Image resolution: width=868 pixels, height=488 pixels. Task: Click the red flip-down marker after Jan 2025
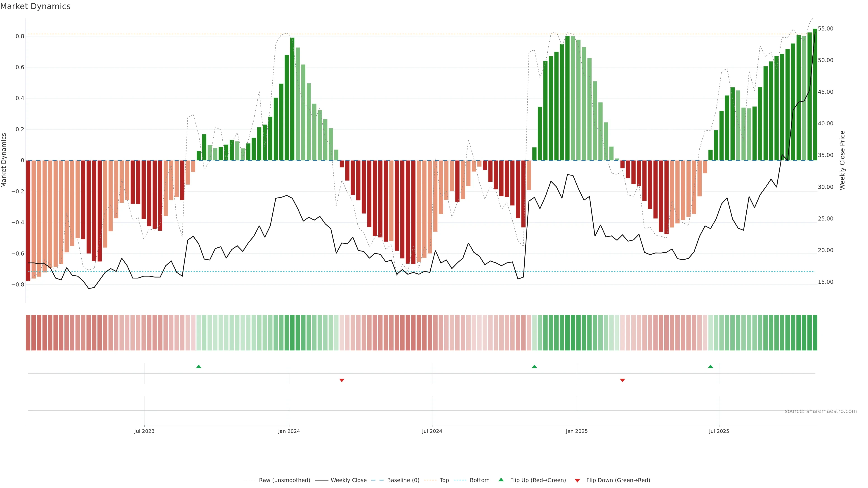tap(622, 380)
